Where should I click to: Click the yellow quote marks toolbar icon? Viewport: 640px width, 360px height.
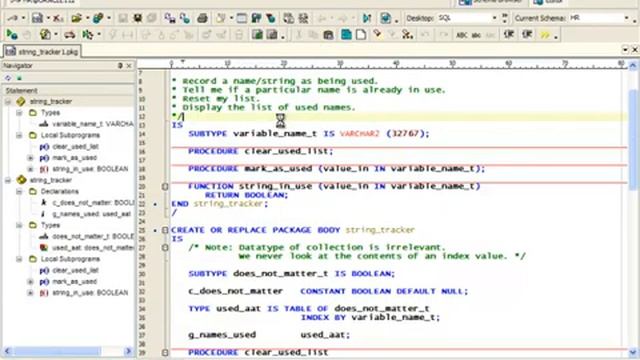(x=545, y=35)
